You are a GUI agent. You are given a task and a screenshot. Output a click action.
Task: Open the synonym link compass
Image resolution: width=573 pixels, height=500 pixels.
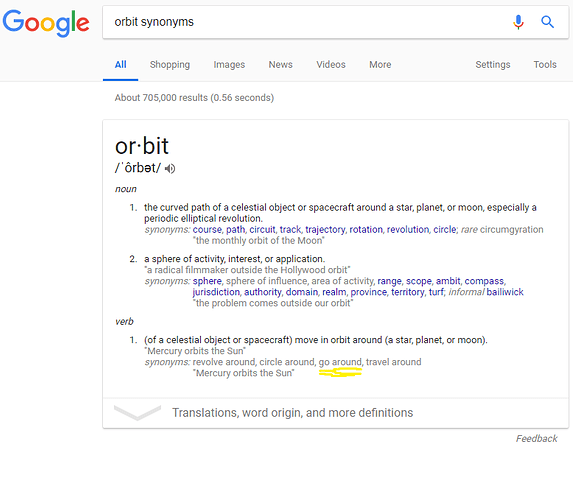click(x=484, y=281)
